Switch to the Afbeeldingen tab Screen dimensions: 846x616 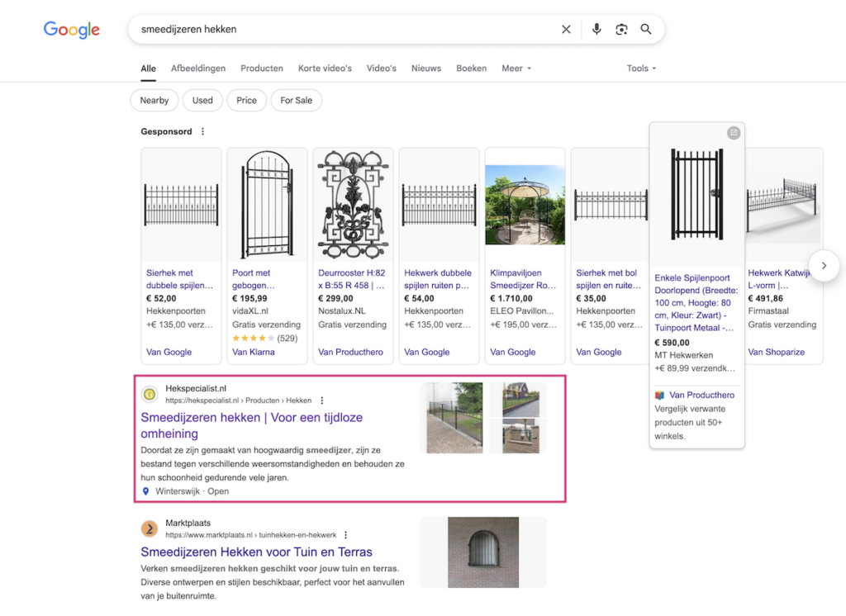click(x=198, y=69)
